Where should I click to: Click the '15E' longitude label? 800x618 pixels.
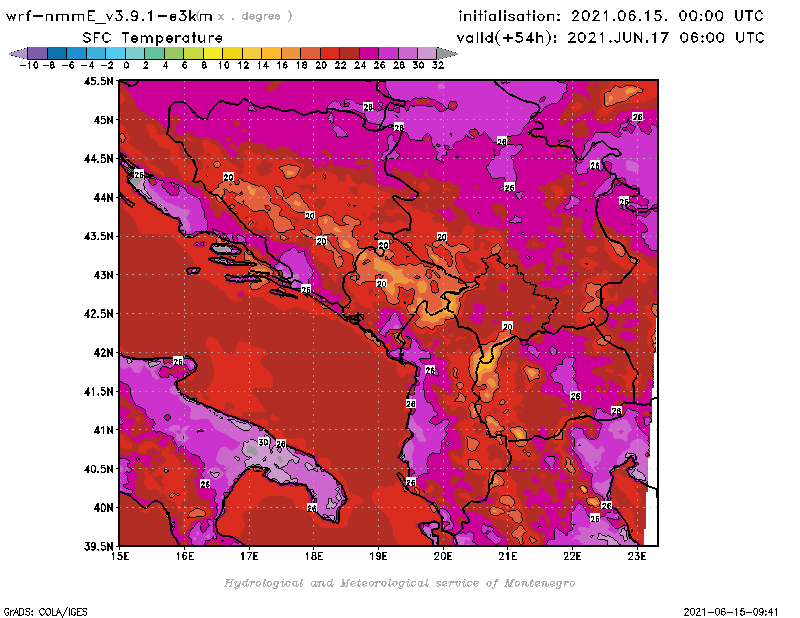click(x=120, y=556)
